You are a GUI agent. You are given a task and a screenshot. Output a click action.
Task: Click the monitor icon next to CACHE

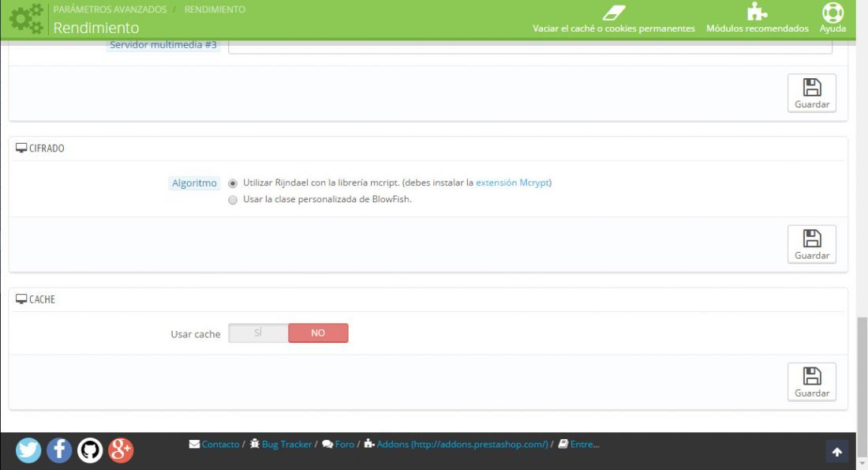21,299
